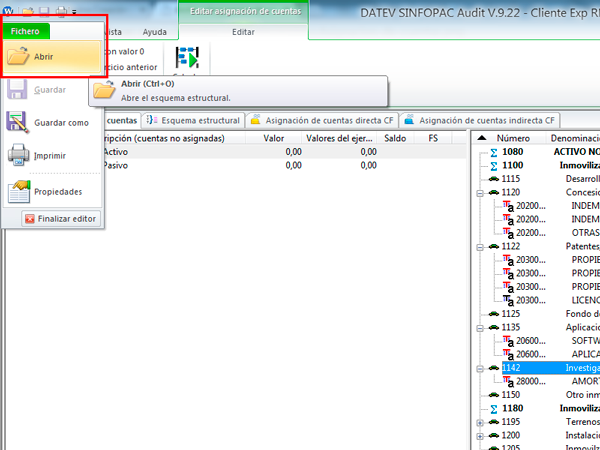Click the application logo icon in the title bar
Image resolution: width=600 pixels, height=450 pixels.
click(x=8, y=11)
